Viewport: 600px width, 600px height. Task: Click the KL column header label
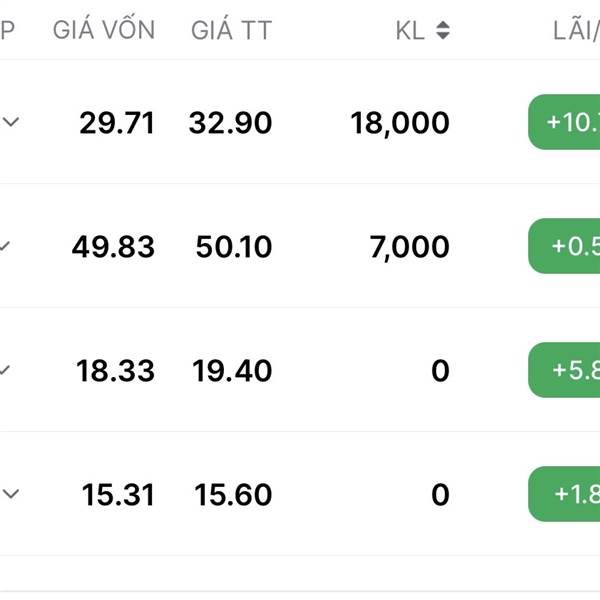410,31
